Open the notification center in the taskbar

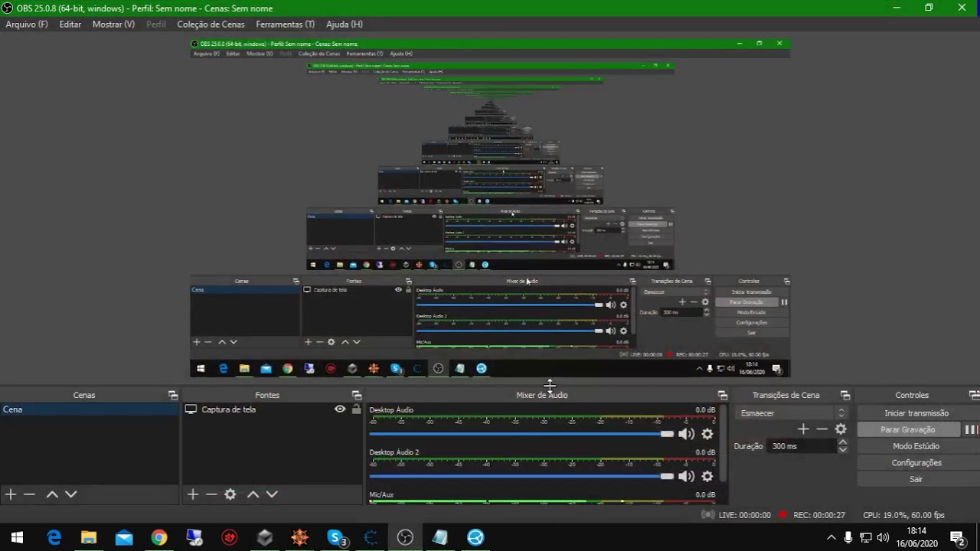point(957,537)
